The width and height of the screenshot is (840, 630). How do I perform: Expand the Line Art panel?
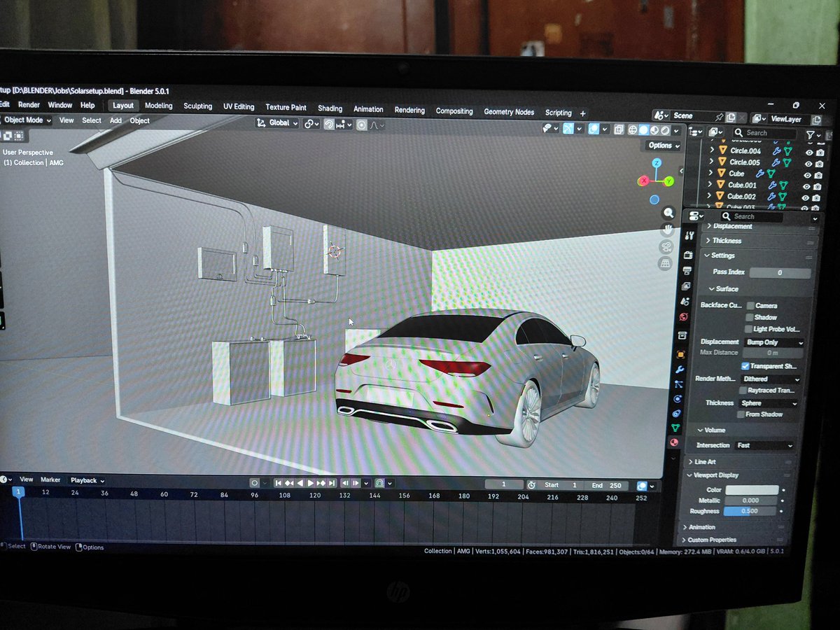click(x=741, y=462)
